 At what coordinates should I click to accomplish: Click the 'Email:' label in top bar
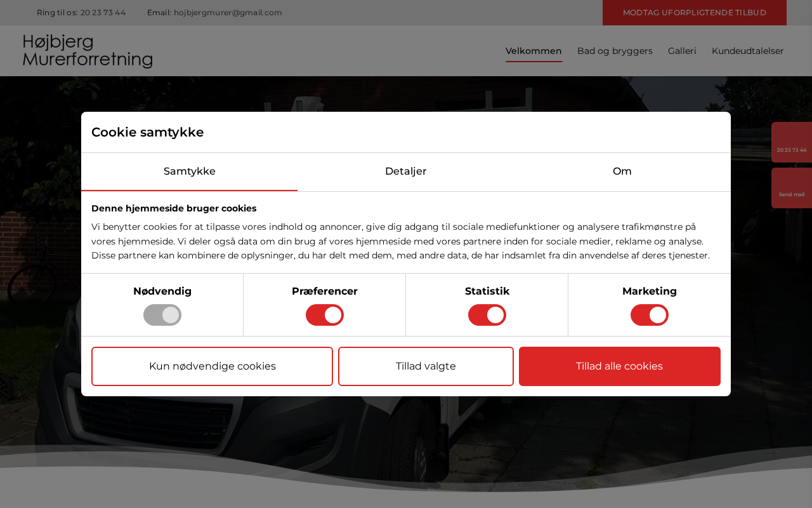pos(159,13)
